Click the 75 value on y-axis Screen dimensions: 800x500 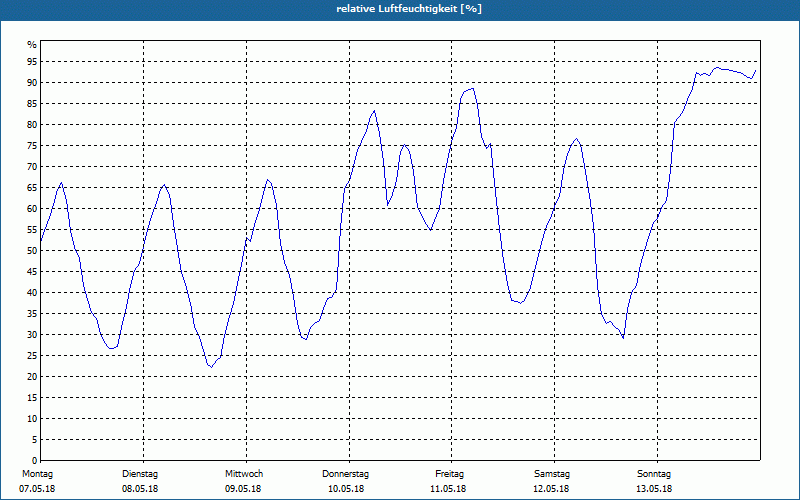pos(32,146)
